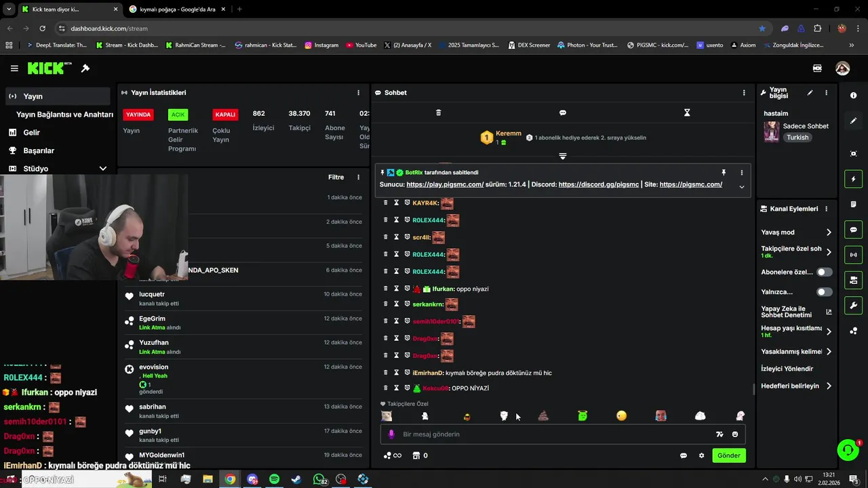The height and width of the screenshot is (488, 868).
Task: Click the translate icon in the message box
Action: [x=719, y=434]
